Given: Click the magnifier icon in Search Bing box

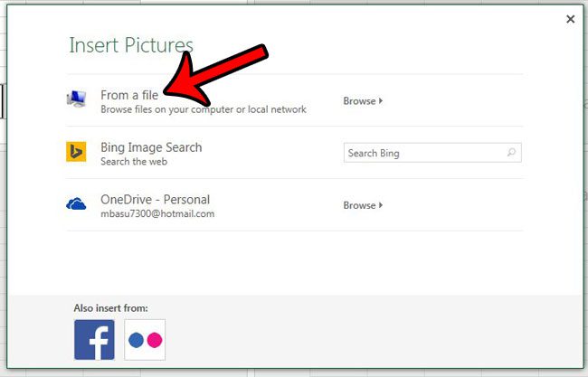Looking at the screenshot, I should [x=512, y=153].
